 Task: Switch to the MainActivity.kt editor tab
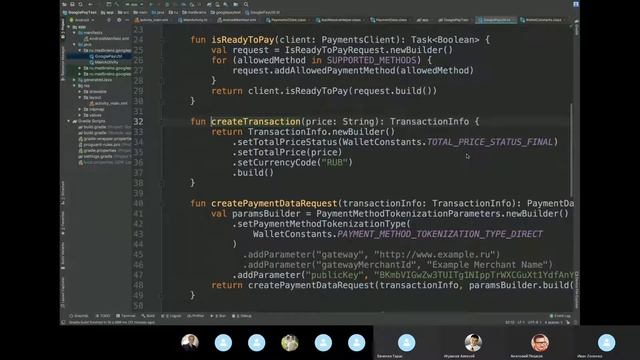(x=193, y=20)
